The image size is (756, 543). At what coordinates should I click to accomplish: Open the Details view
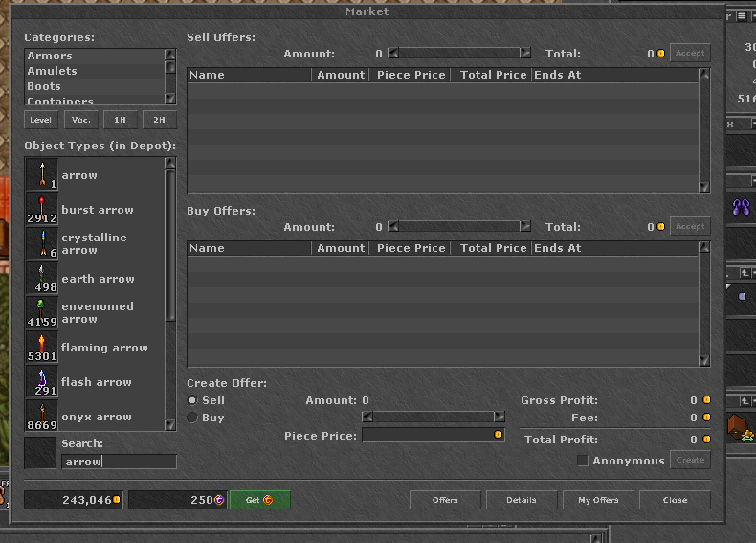pos(522,500)
